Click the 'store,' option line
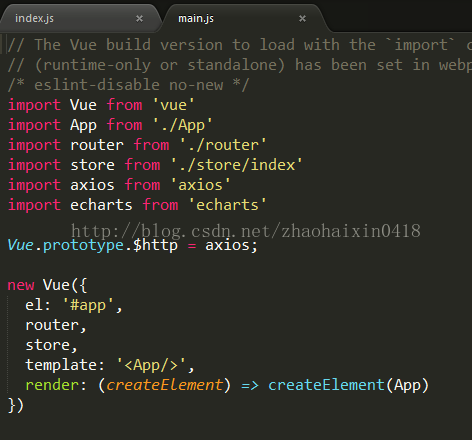 [52, 345]
